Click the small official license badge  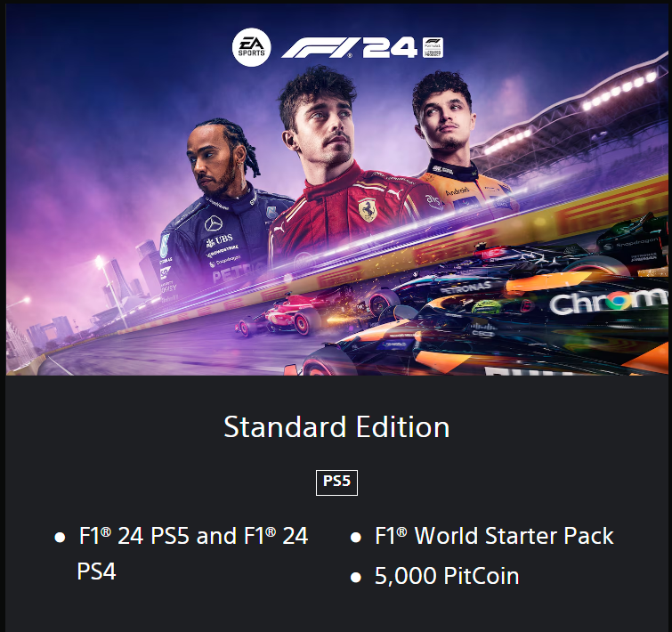433,47
